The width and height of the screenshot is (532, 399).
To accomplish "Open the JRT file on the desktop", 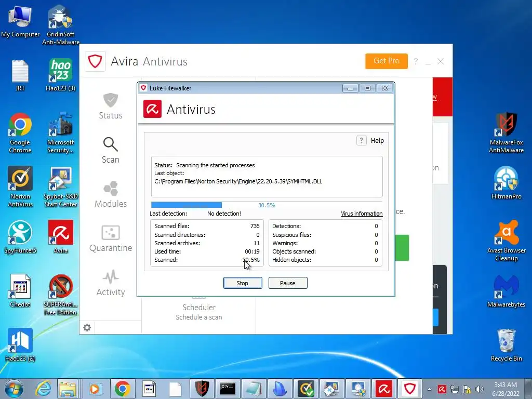I will pyautogui.click(x=20, y=75).
